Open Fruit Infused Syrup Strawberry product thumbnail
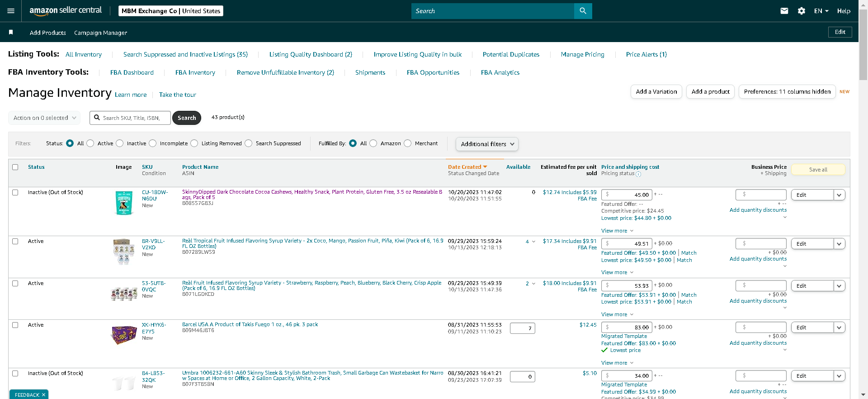 tap(124, 294)
